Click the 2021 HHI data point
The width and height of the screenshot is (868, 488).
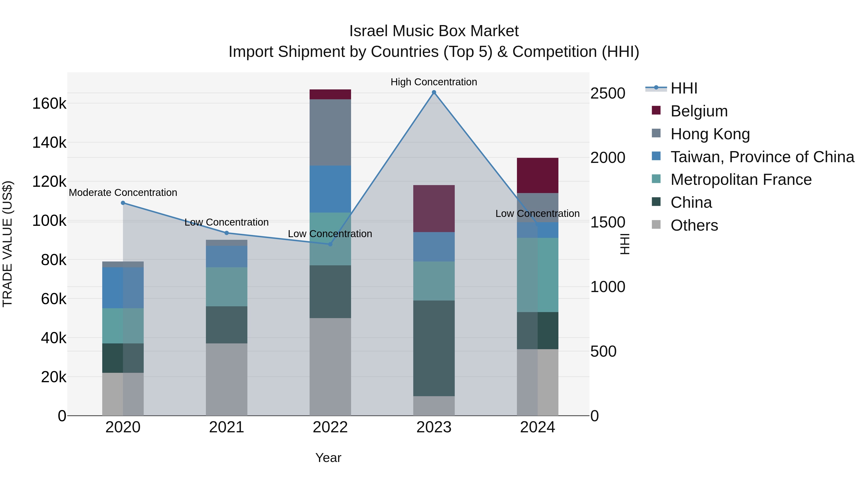click(x=227, y=233)
